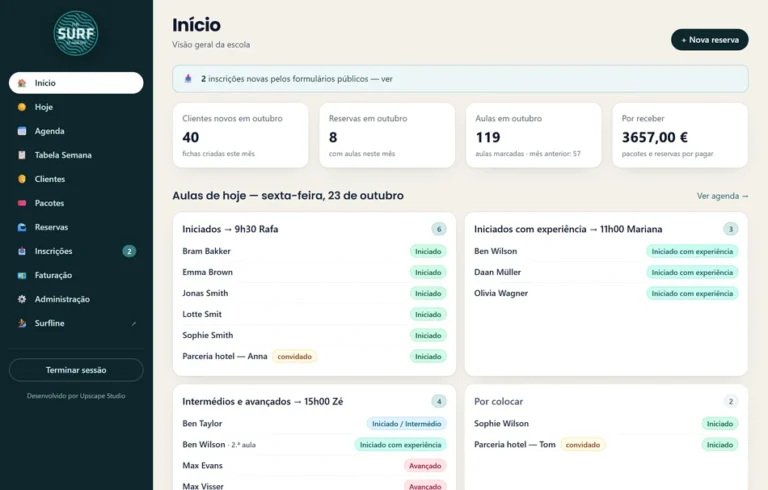Viewport: 768px width, 490px height.
Task: Click the Administração gear icon
Action: 22,299
